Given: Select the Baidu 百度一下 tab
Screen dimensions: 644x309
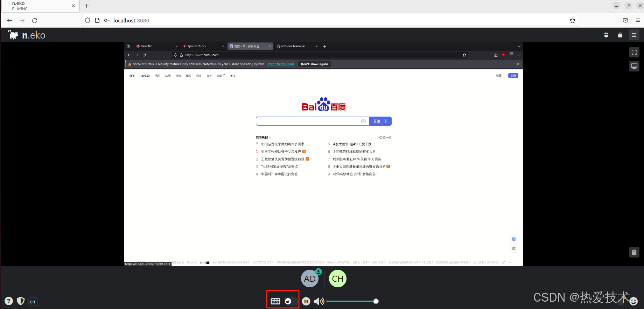Looking at the screenshot, I should tap(250, 46).
